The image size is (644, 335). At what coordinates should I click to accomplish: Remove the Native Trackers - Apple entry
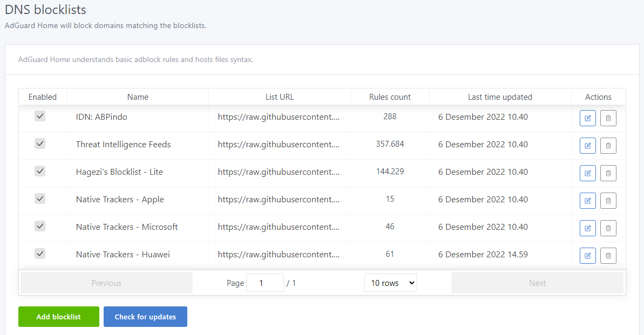608,200
